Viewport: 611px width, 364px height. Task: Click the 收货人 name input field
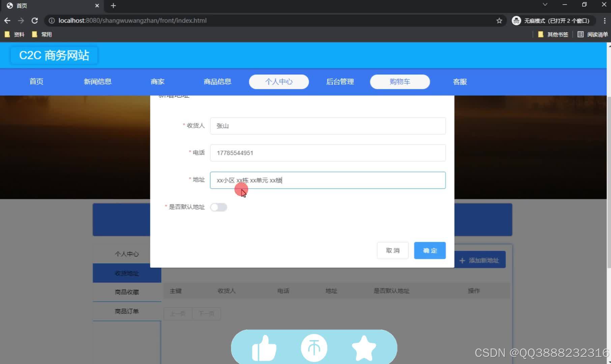point(327,126)
